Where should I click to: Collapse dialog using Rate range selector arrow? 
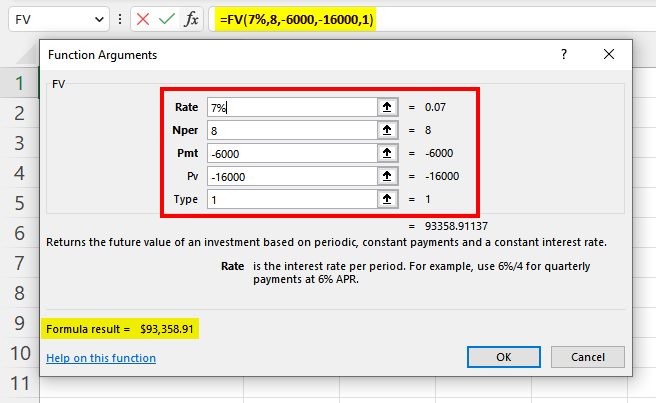pos(387,107)
